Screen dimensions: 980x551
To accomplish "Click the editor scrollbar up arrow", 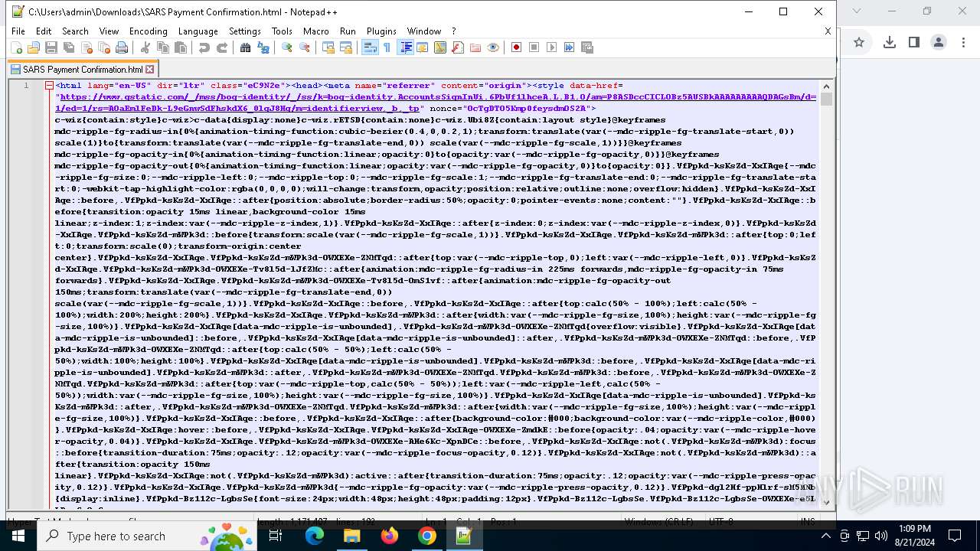I will 826,86.
